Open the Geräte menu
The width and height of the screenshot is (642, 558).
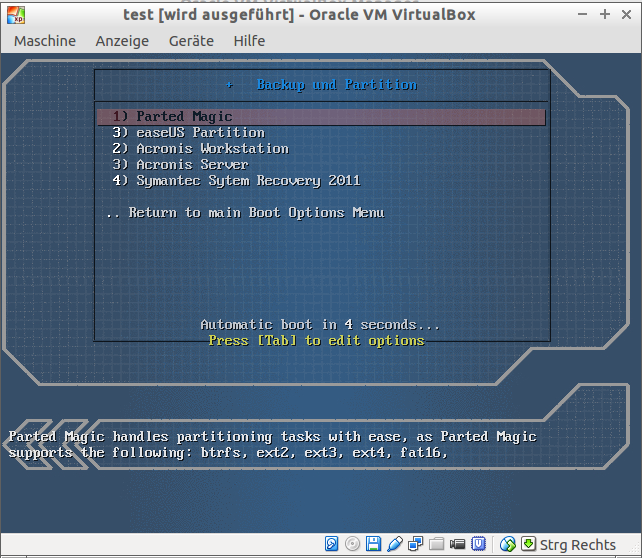point(191,41)
